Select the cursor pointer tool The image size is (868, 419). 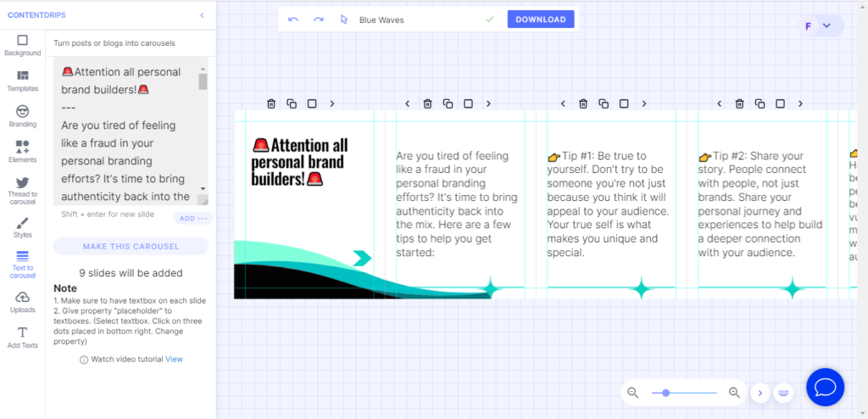344,20
